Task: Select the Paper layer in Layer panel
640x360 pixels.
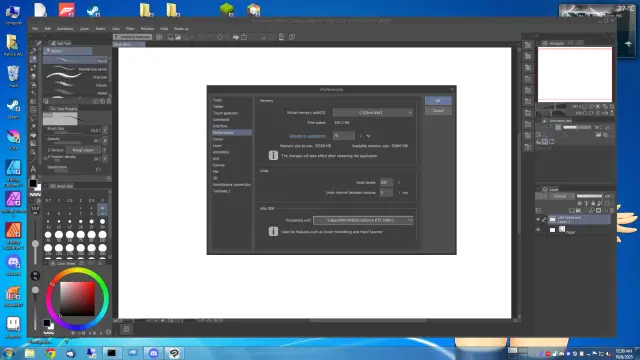Action: pyautogui.click(x=579, y=231)
